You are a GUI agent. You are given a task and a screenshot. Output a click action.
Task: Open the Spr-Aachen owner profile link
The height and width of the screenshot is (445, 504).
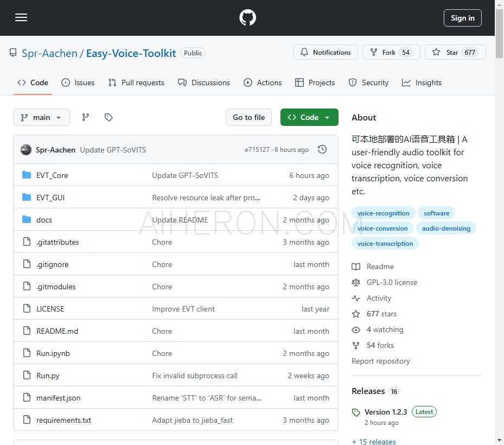point(49,53)
